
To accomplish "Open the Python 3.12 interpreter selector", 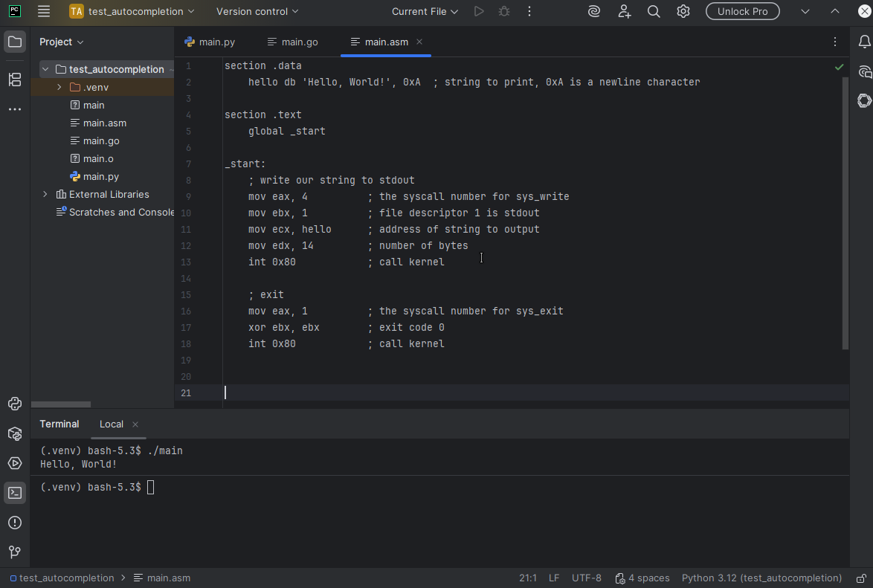I will point(761,578).
